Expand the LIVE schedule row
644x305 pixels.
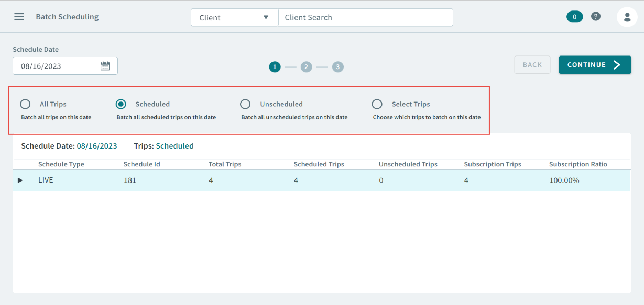[20, 180]
